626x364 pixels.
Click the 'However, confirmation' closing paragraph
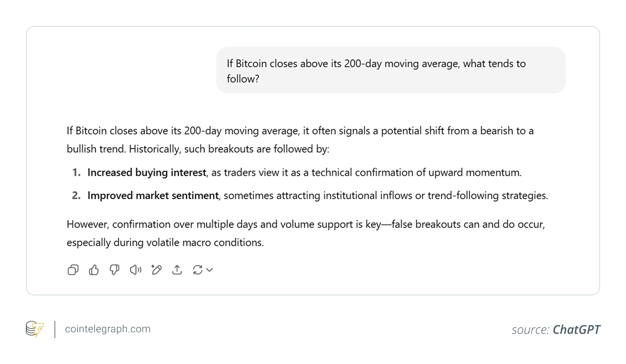pos(305,233)
